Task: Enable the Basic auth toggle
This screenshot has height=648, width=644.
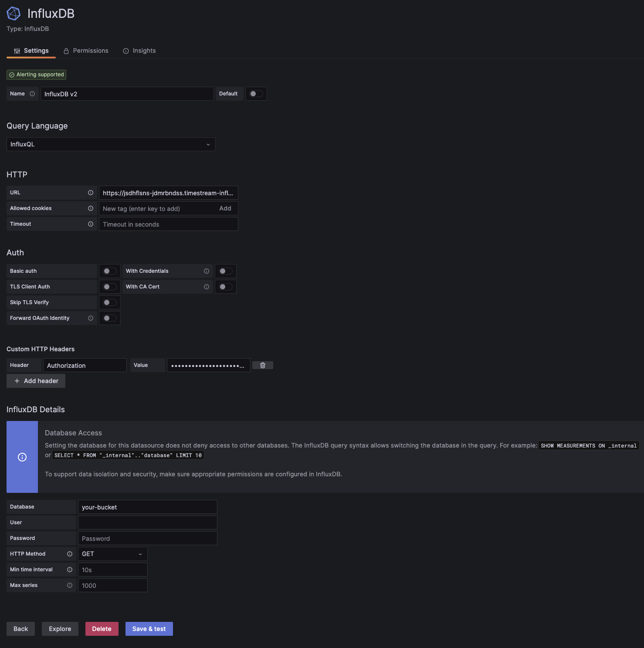Action: click(x=110, y=271)
